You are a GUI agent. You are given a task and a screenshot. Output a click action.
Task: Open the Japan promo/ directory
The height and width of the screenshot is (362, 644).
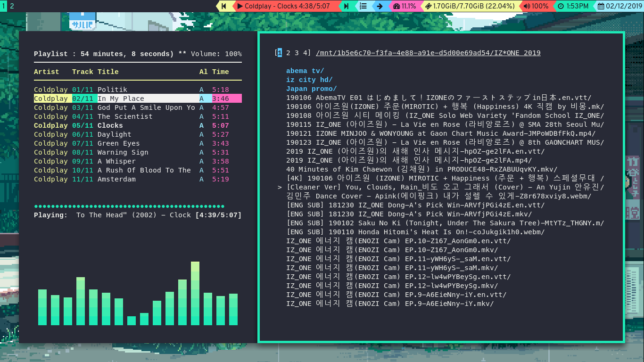312,89
